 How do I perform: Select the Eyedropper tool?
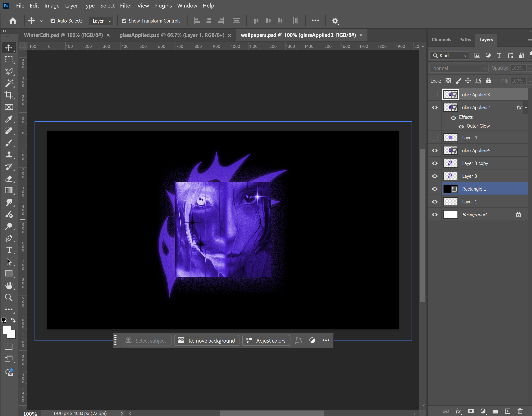pos(9,119)
